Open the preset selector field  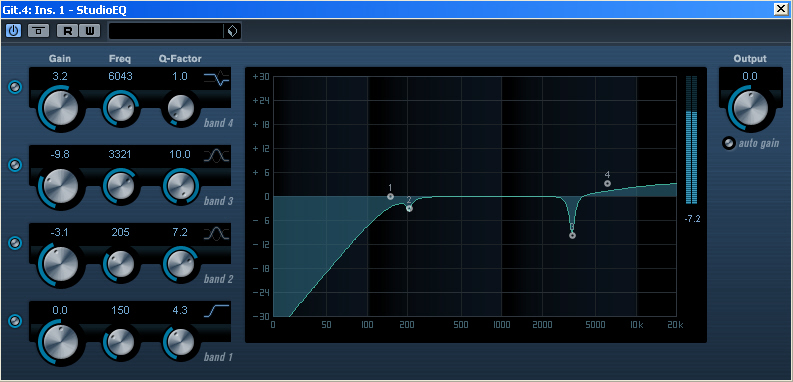[x=166, y=31]
